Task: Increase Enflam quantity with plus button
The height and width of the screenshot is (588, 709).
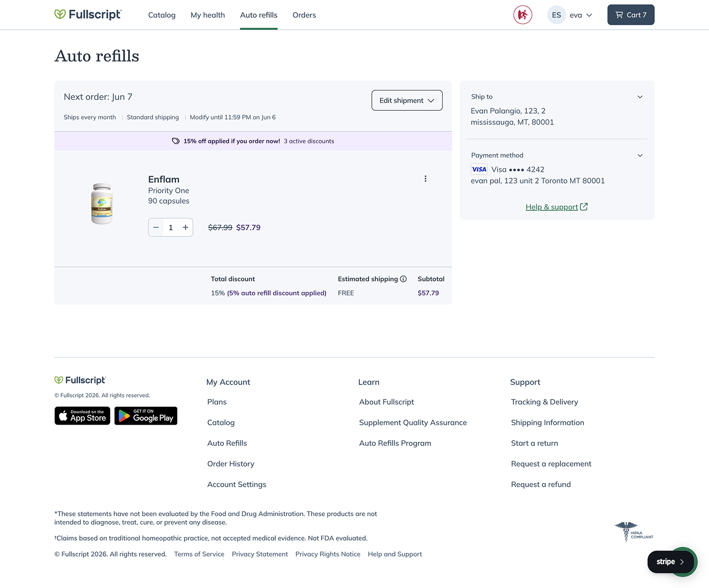Action: (x=186, y=227)
